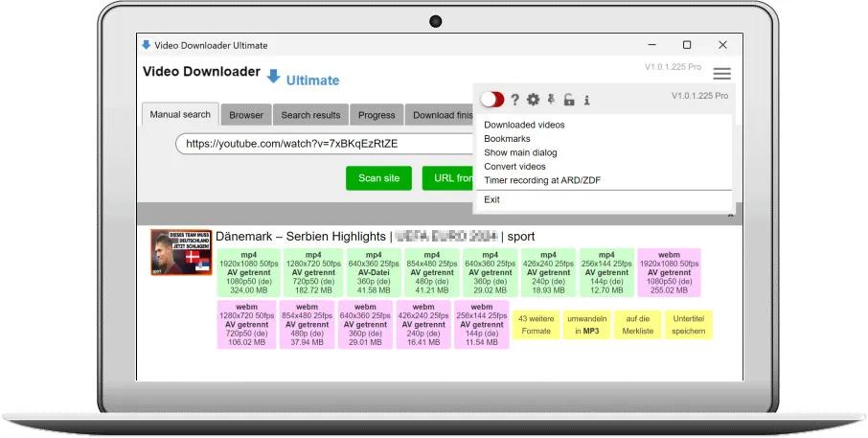Click the blue download arrow logo next to Ultimate

click(x=273, y=77)
